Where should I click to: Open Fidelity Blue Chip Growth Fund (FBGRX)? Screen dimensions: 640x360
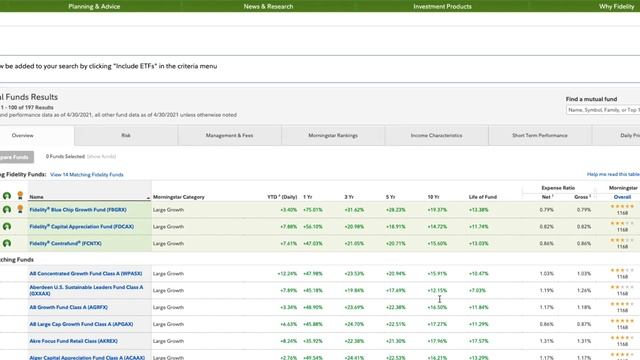click(78, 210)
